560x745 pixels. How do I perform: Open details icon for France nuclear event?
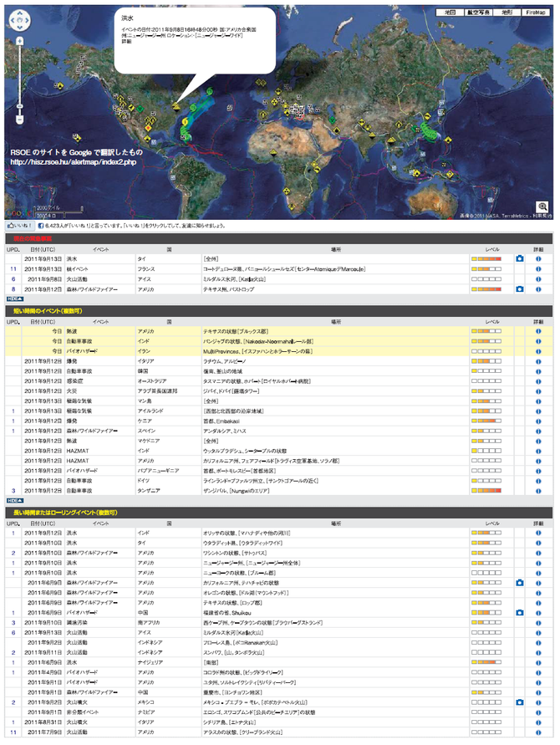click(538, 269)
